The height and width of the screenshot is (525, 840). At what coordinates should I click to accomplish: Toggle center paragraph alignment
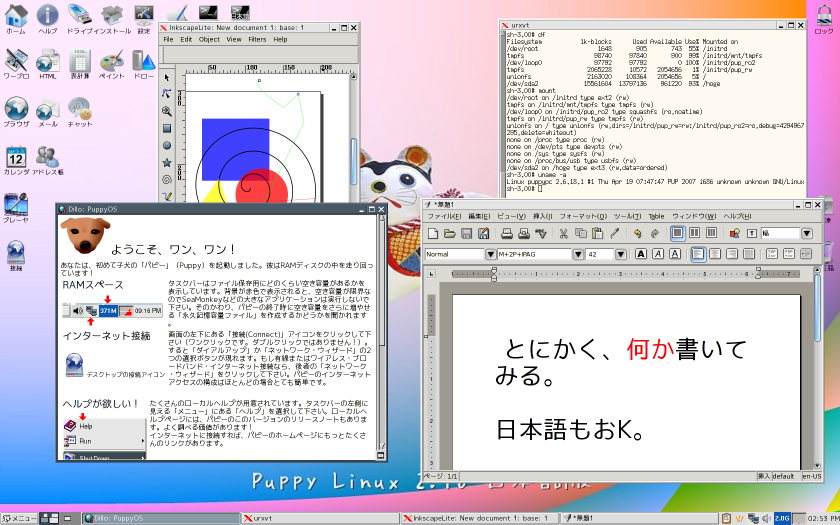click(x=715, y=254)
